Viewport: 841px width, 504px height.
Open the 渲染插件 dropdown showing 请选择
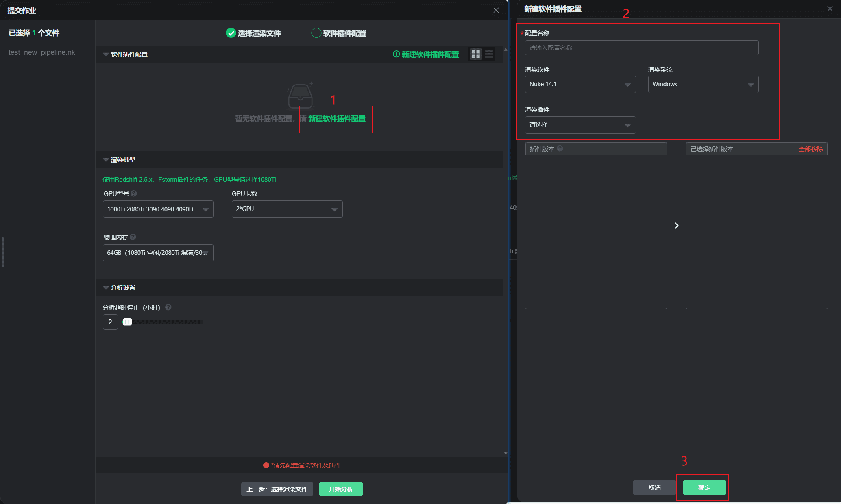[580, 125]
